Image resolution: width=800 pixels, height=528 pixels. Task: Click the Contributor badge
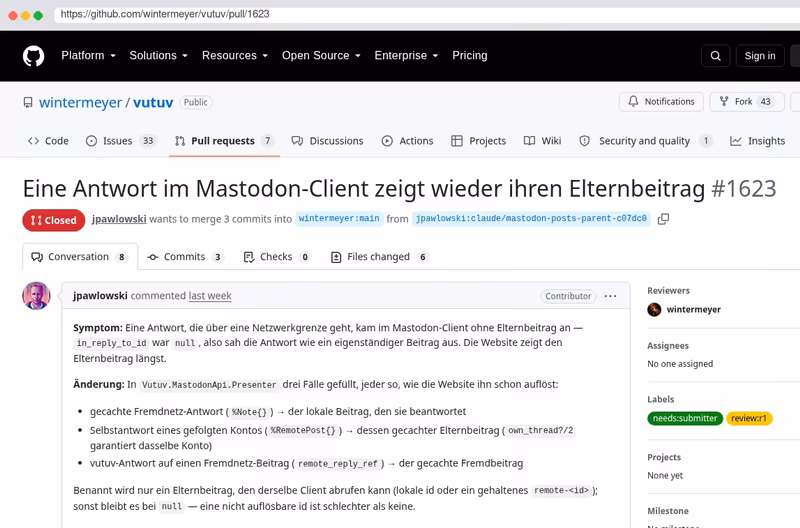click(568, 296)
